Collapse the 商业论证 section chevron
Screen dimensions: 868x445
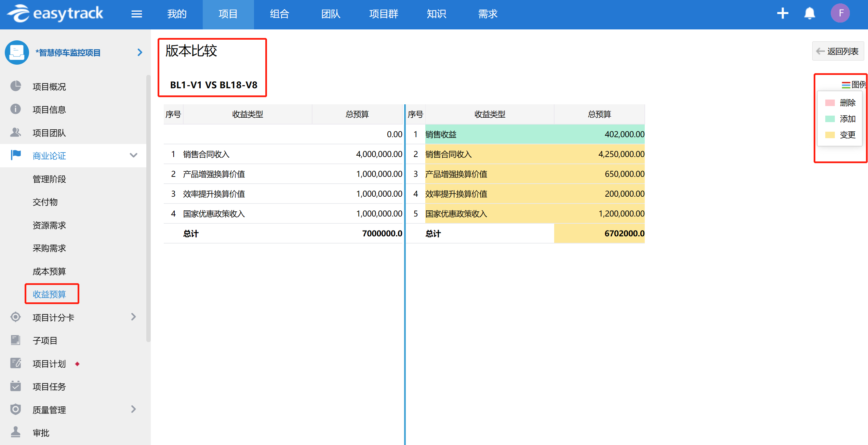(x=133, y=155)
